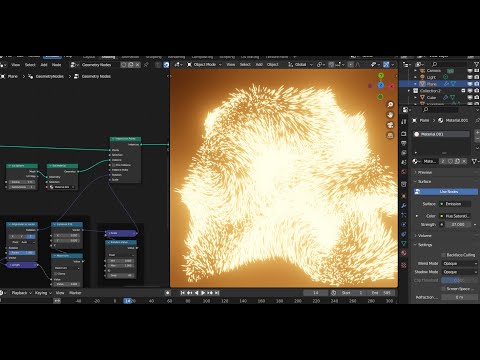Expand the Volume panel
Viewport: 480px width, 360px height.
click(424, 236)
